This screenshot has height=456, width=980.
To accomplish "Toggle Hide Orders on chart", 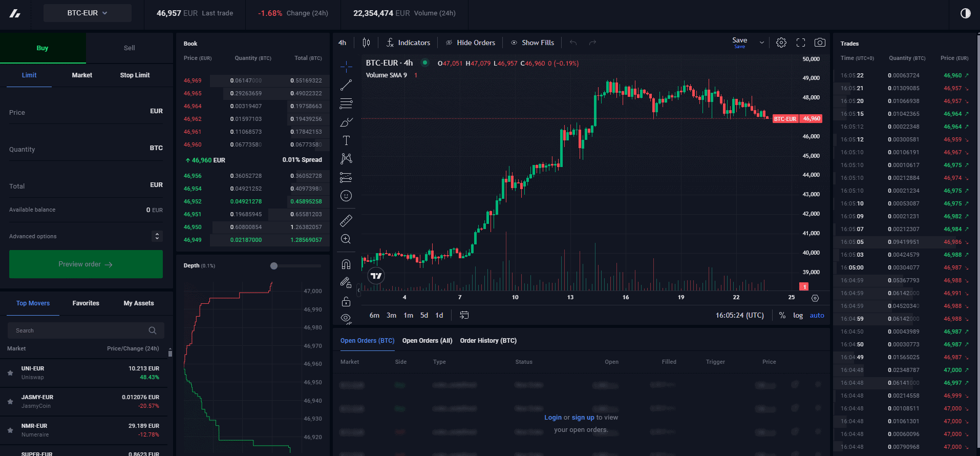I will pos(470,43).
